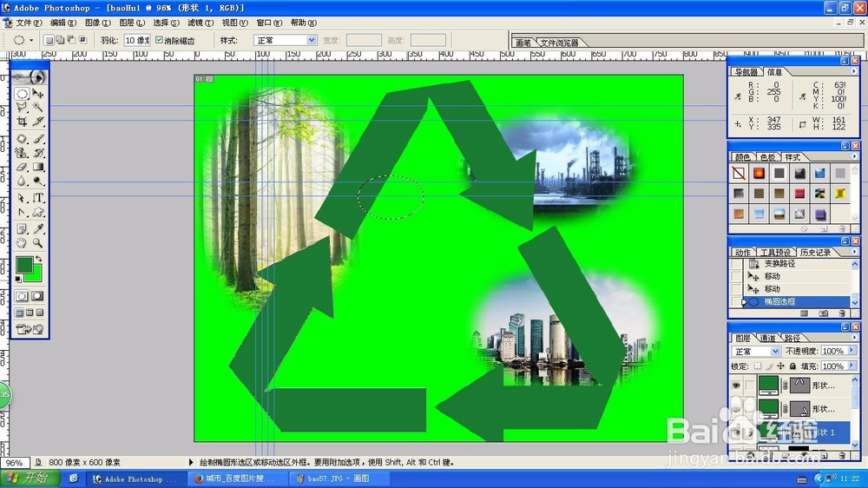
Task: Select the Pen tool
Action: [x=22, y=212]
